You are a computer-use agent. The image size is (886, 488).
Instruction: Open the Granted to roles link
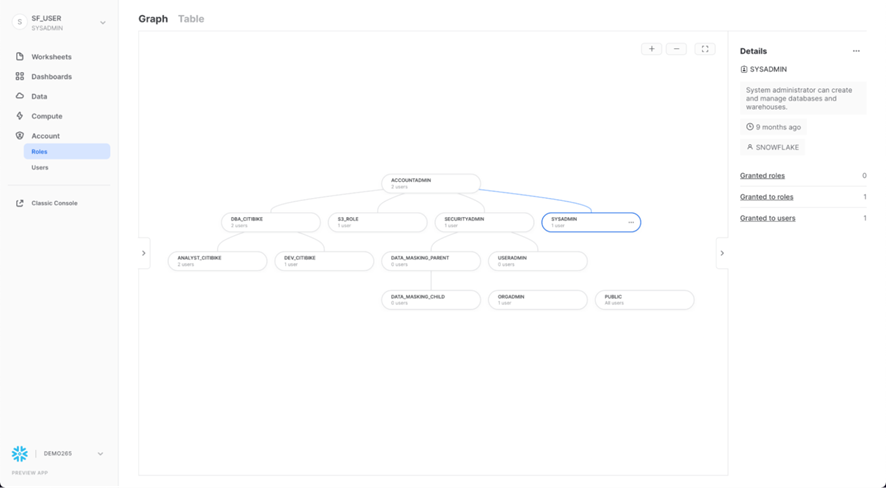(767, 197)
